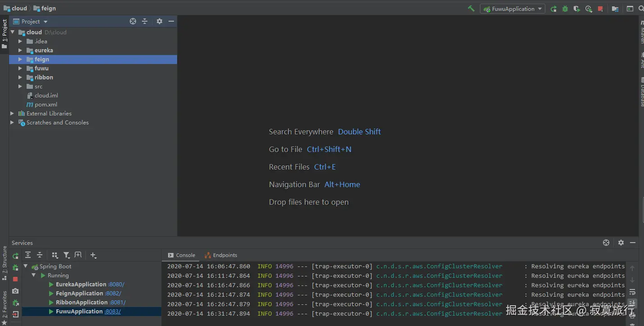Click the Add Service plus icon
Image resolution: width=644 pixels, height=326 pixels.
[93, 255]
